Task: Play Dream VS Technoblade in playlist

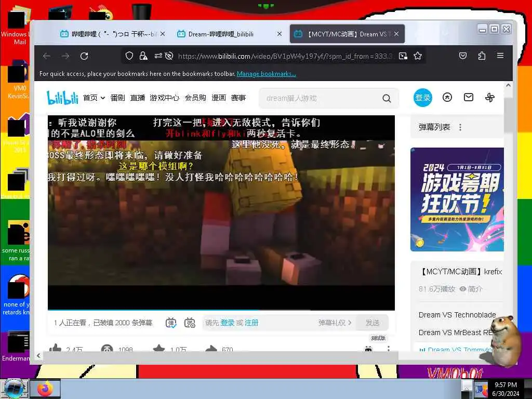Action: pos(457,315)
